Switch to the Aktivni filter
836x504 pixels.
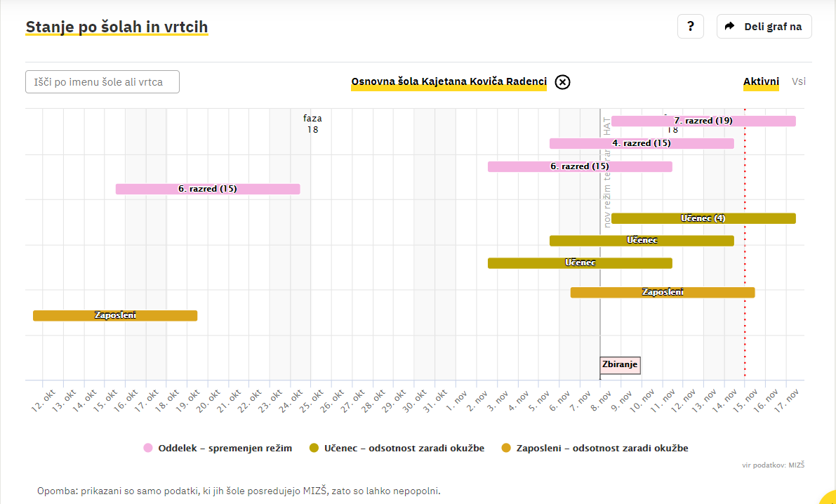pyautogui.click(x=761, y=81)
